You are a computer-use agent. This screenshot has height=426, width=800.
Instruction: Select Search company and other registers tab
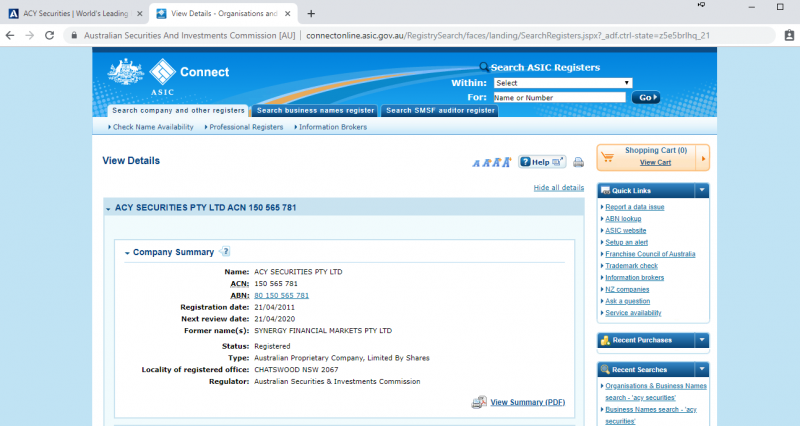tap(178, 111)
